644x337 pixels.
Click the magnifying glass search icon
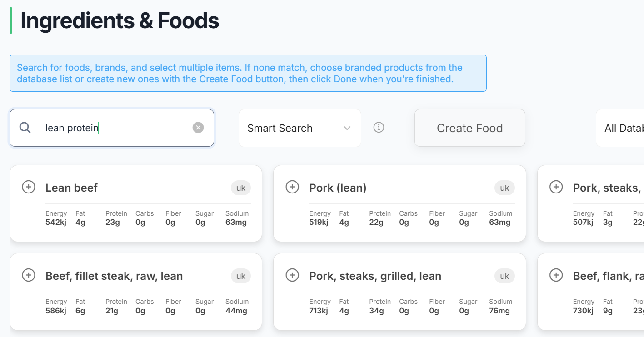(x=25, y=128)
